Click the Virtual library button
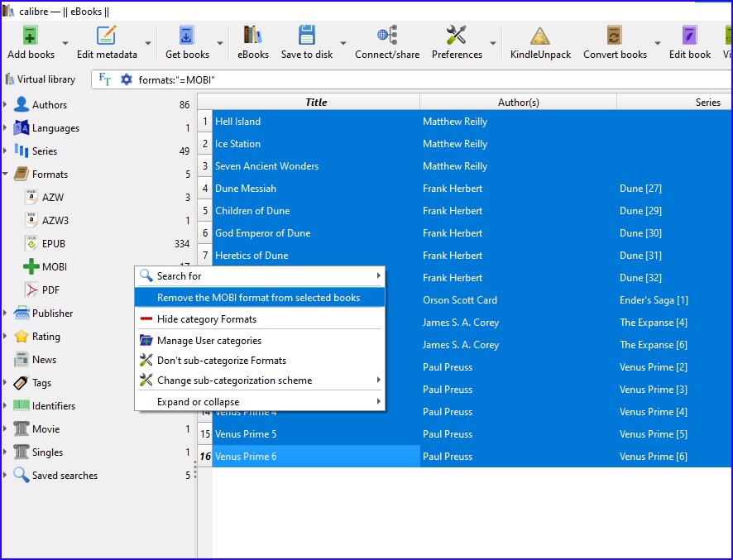 [x=41, y=79]
